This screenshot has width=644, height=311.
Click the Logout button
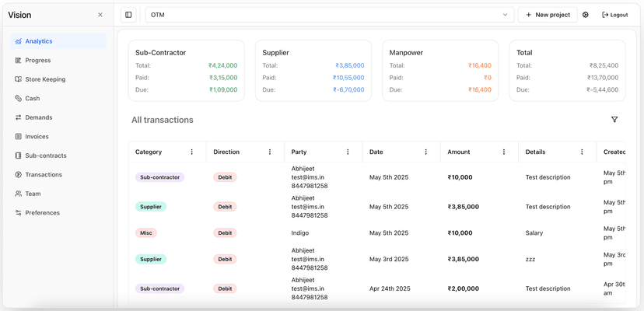(615, 15)
